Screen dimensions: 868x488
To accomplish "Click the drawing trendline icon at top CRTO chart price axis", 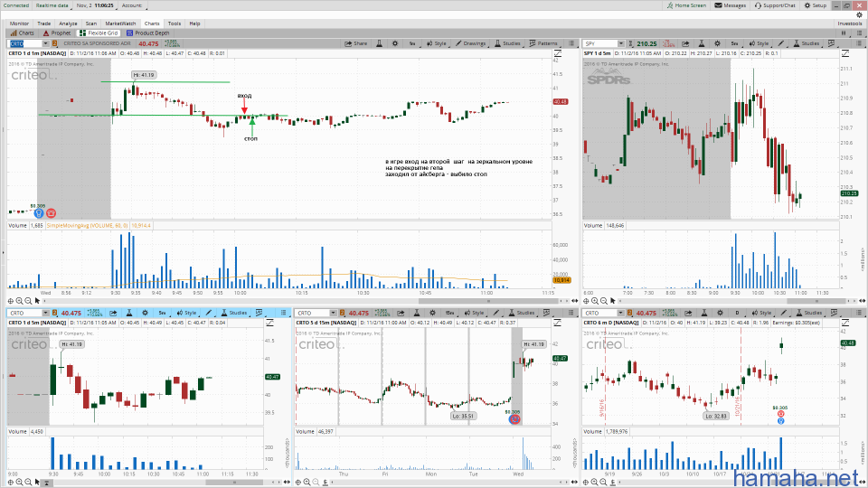I will [x=558, y=53].
